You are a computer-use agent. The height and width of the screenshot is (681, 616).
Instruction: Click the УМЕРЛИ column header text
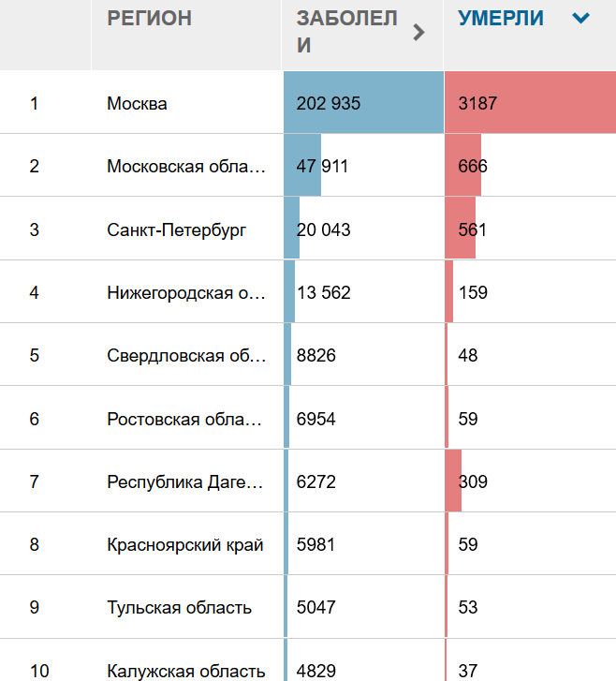pyautogui.click(x=501, y=18)
